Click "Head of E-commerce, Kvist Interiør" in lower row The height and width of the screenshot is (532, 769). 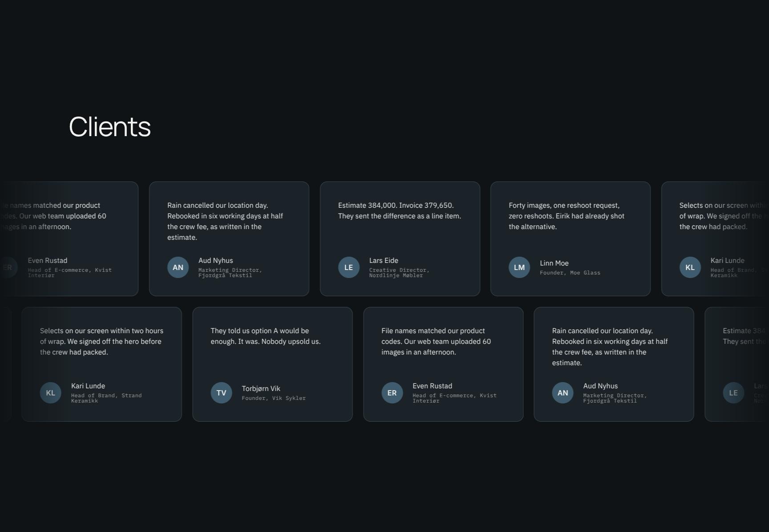tap(454, 398)
